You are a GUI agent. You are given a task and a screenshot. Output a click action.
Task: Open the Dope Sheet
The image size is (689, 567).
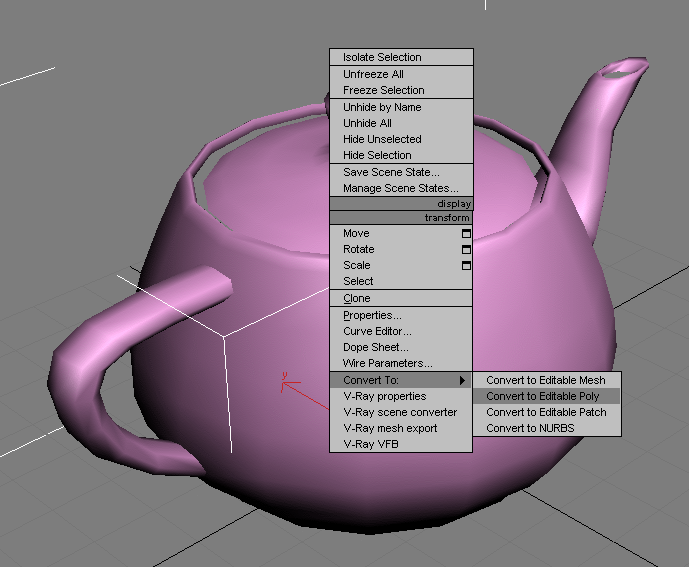pyautogui.click(x=401, y=347)
